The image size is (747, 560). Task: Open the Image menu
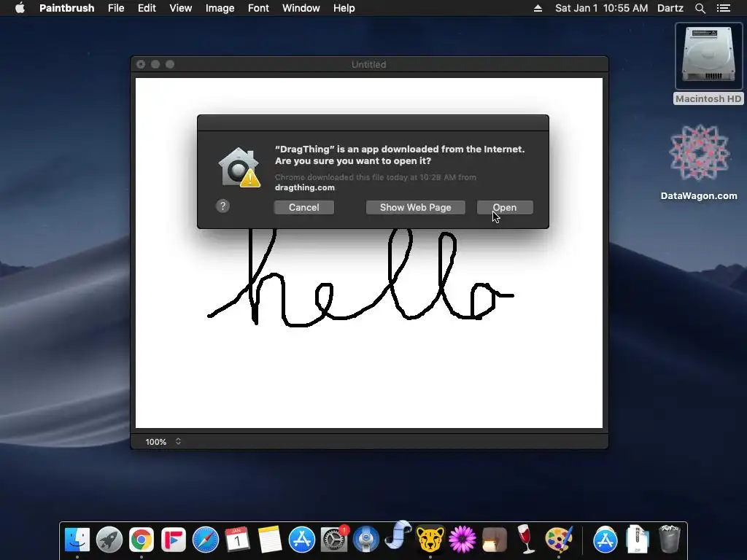(220, 8)
